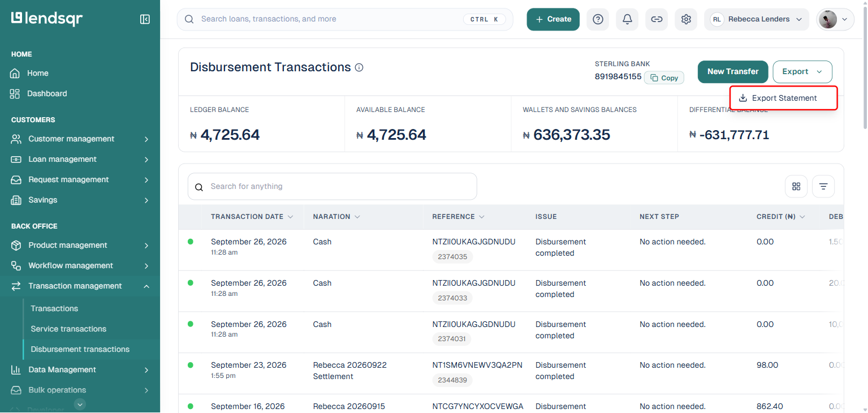868x413 pixels.
Task: Click the info icon beside Disbursement Transactions
Action: click(x=359, y=67)
